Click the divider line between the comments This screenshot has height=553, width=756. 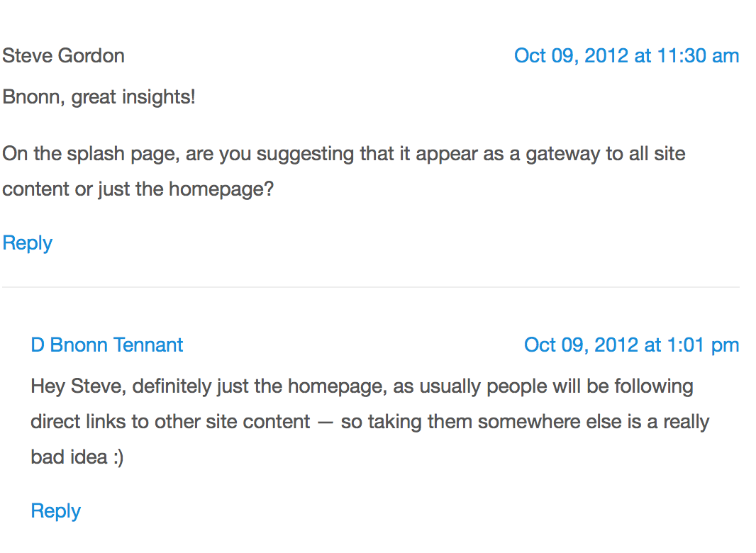point(370,287)
